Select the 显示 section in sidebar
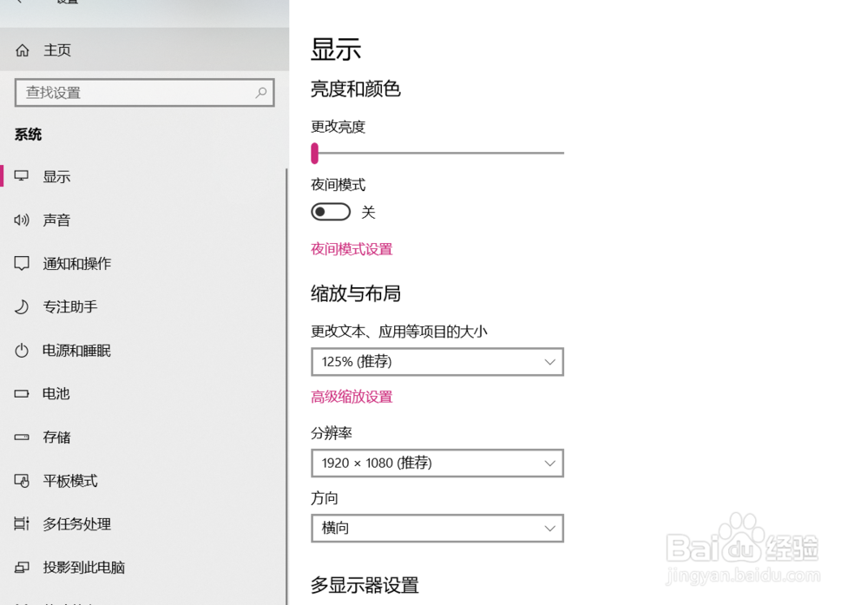Image resolution: width=868 pixels, height=605 pixels. [x=56, y=176]
